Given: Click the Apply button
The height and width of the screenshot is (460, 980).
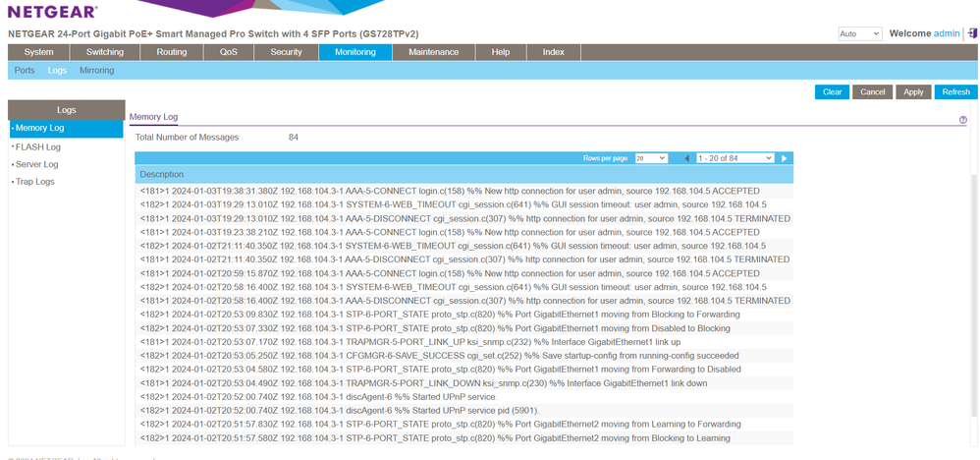Looking at the screenshot, I should pos(913,91).
